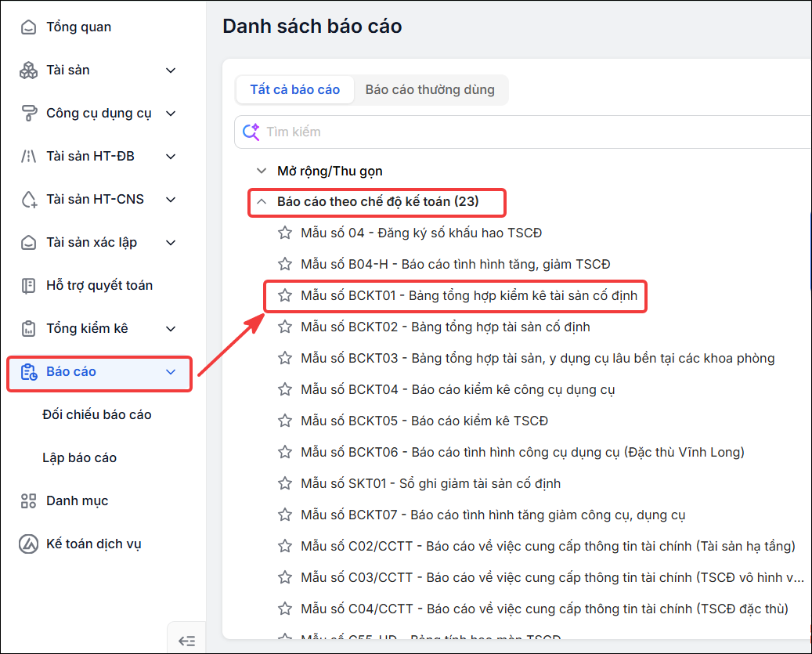The width and height of the screenshot is (812, 654).
Task: Open Mẫu số 04 - Đăng ký số khấu hao TSCĐ
Action: (421, 233)
